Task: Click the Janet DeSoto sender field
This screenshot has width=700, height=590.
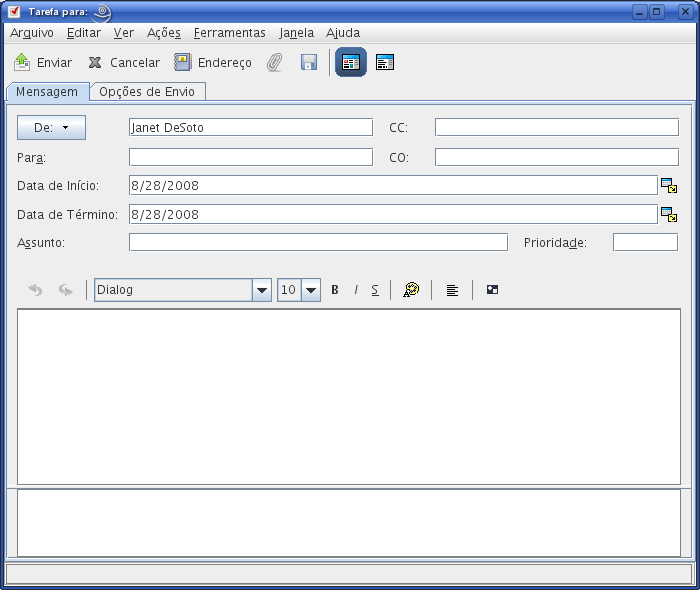Action: [251, 127]
